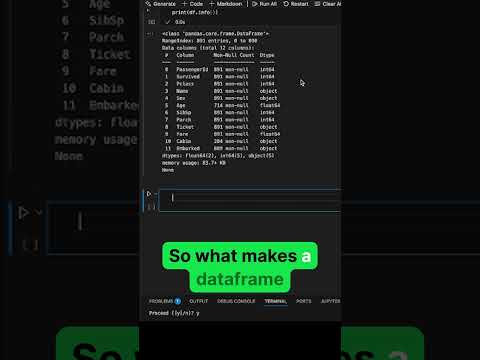Viewport: 480px width, 360px height.
Task: Open the Ports tab
Action: tap(303, 301)
